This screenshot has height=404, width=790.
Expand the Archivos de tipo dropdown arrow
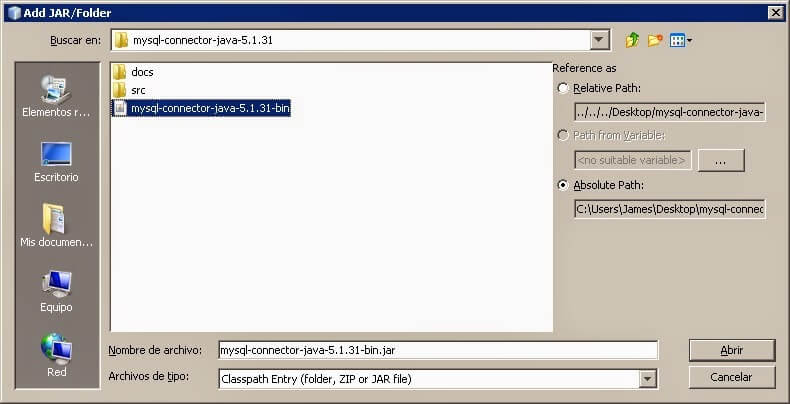[x=648, y=379]
